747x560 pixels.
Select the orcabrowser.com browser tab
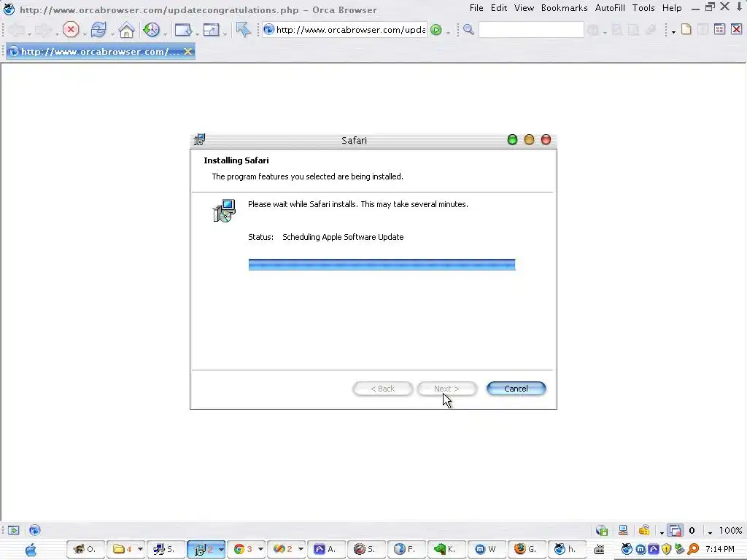(x=101, y=52)
